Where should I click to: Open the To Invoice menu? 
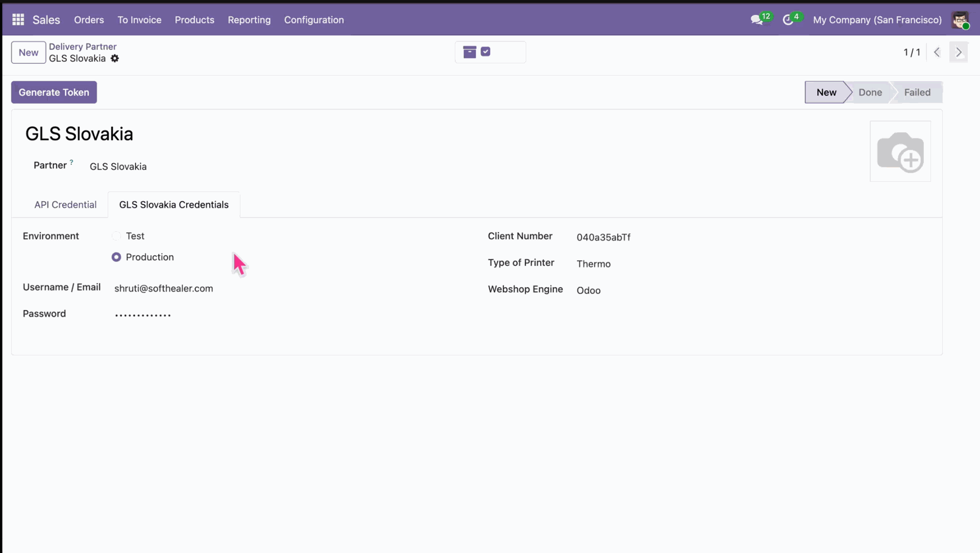coord(139,20)
